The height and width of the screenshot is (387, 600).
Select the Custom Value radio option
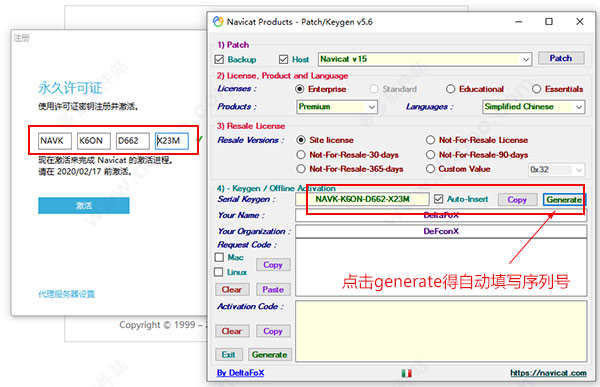430,169
